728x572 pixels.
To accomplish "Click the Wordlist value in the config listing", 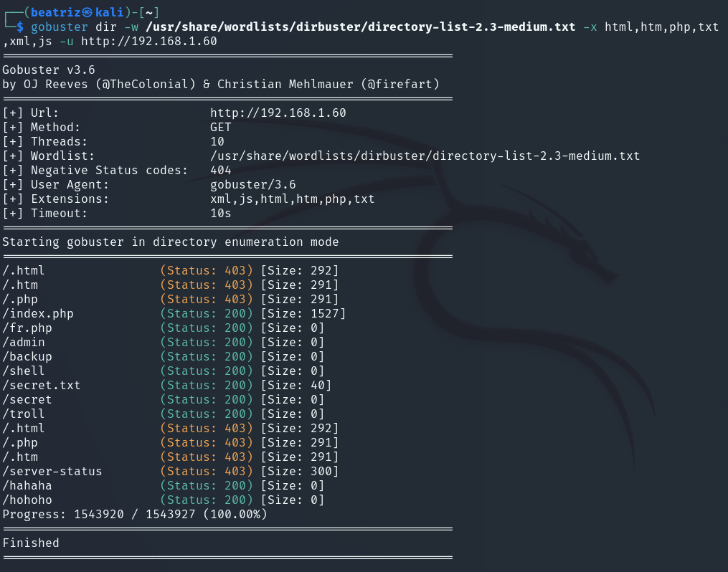I will pos(425,156).
